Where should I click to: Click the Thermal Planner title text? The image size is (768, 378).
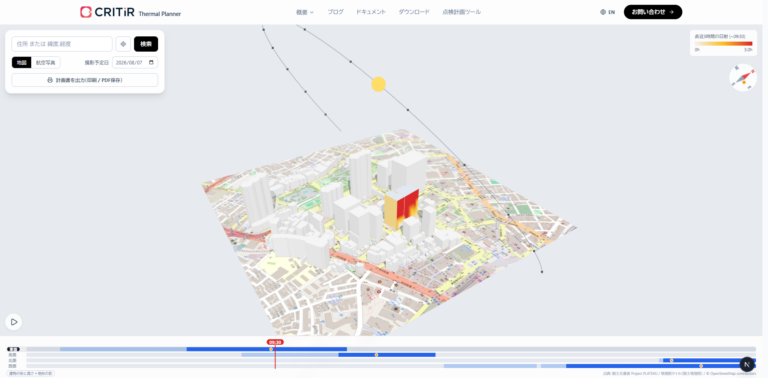pos(160,14)
